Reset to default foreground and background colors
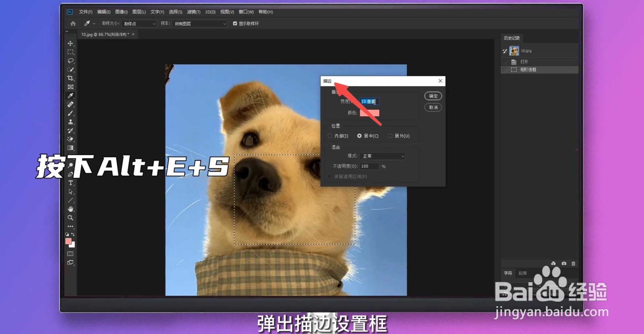The height and width of the screenshot is (334, 644). 67,234
